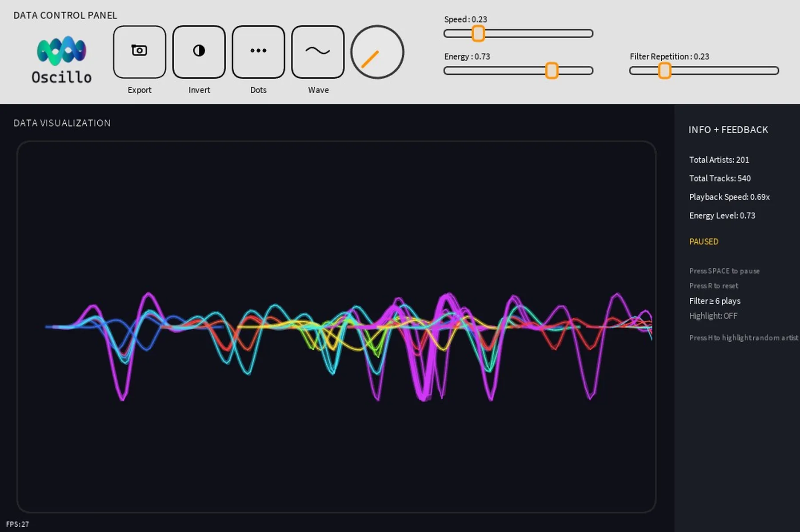Adjust the Energy slider handle
Screen dimensions: 800x532
(x=552, y=71)
